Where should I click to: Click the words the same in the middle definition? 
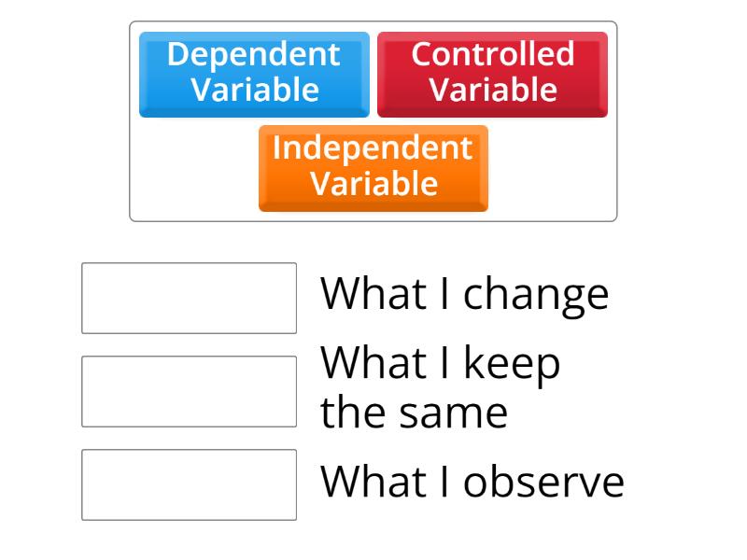pos(414,413)
